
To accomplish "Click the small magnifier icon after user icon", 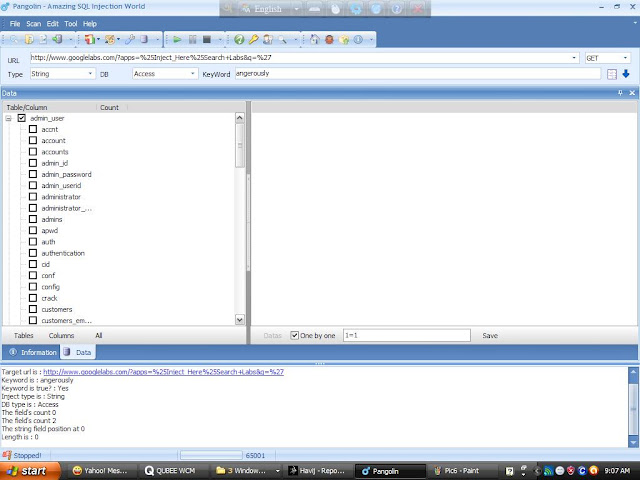I will tap(282, 39).
